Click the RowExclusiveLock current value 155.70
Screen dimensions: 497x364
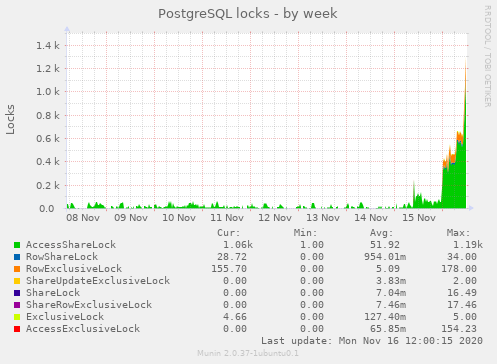coord(229,269)
